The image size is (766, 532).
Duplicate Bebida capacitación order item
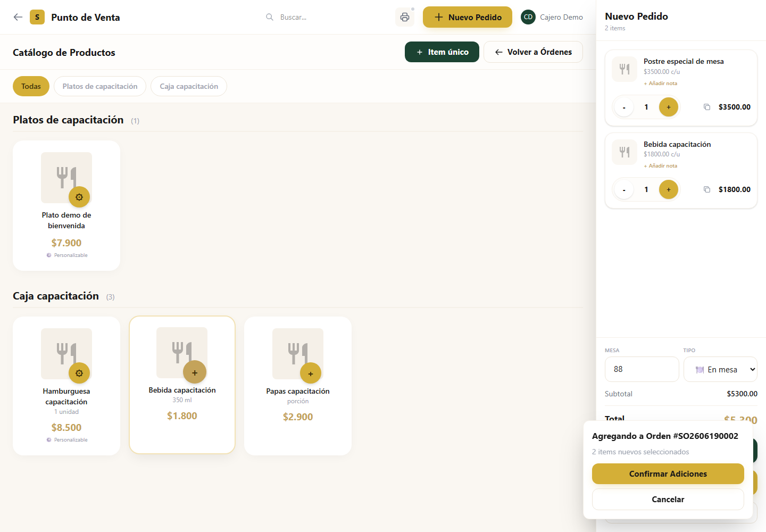pyautogui.click(x=707, y=189)
